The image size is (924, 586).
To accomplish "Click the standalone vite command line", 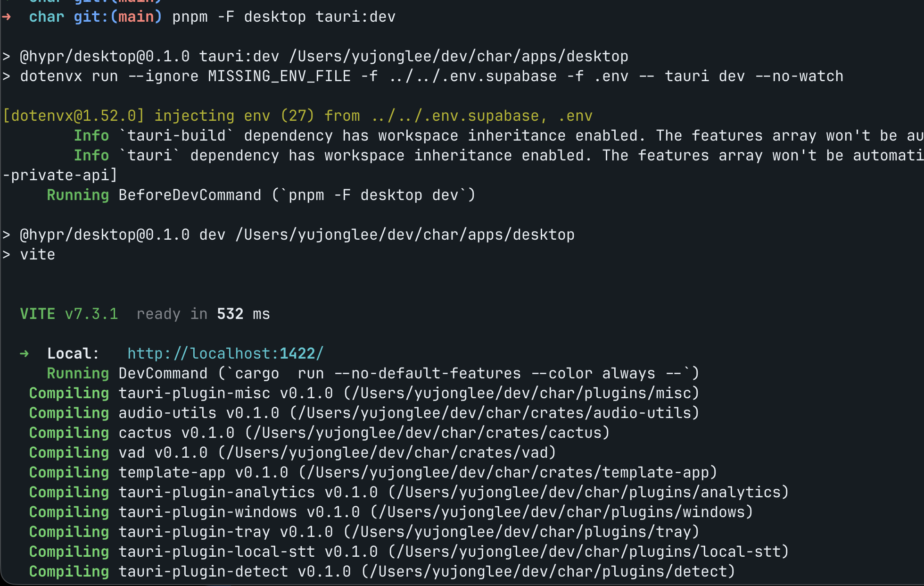I will pos(37,254).
